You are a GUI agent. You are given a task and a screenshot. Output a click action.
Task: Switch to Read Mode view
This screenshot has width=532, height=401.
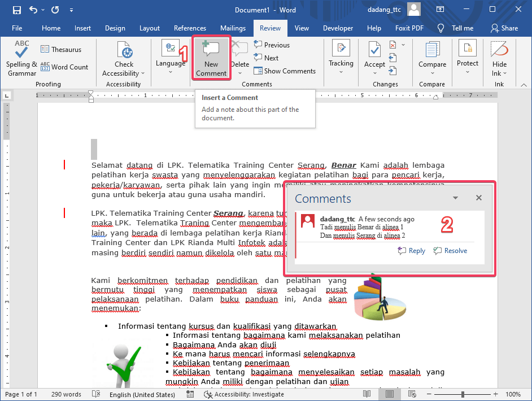coord(366,394)
